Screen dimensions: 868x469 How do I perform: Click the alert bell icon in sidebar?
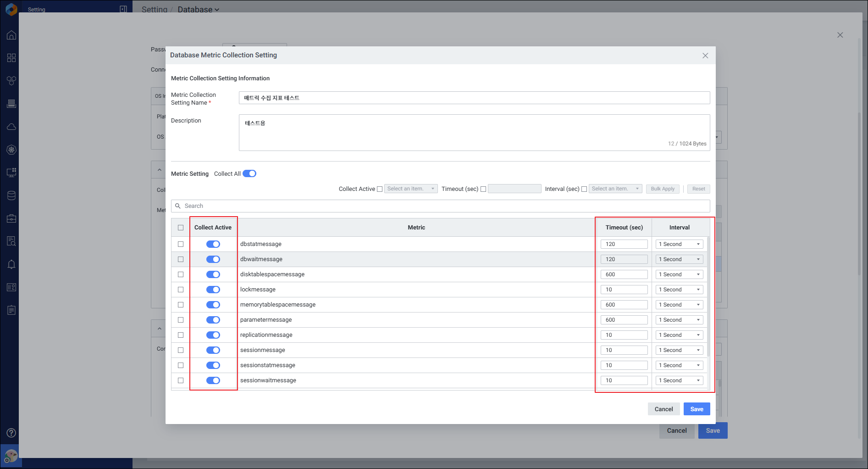click(x=11, y=264)
